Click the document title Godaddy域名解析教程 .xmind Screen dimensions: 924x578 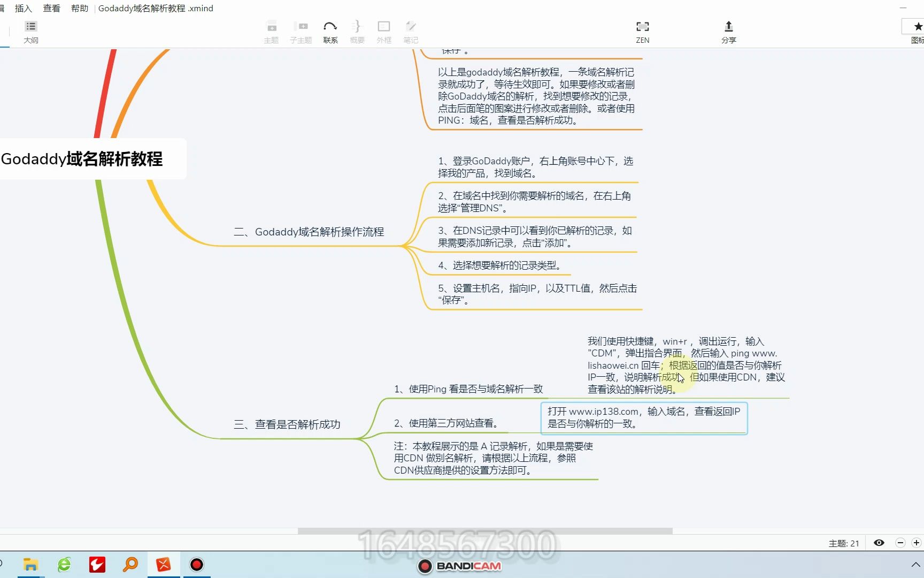(156, 8)
